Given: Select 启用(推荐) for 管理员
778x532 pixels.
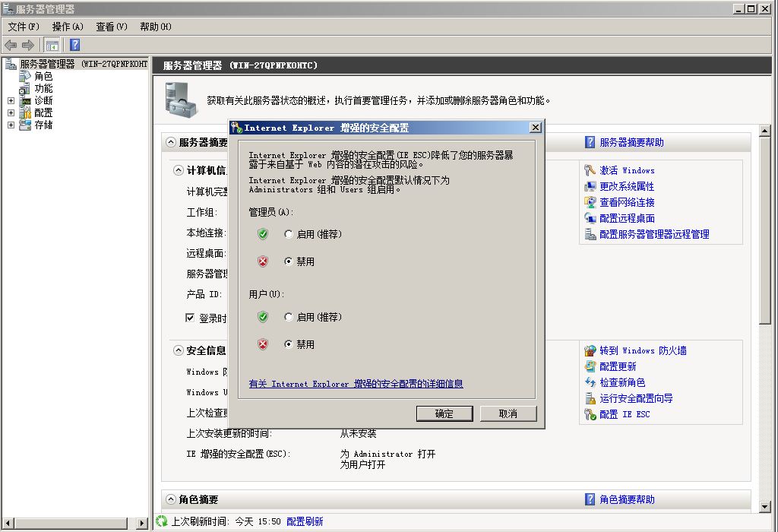Looking at the screenshot, I should 288,234.
